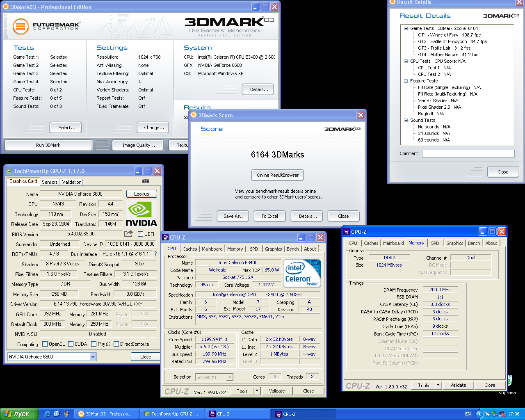The height and width of the screenshot is (420, 525).
Task: Select the Pixel Shader 2.0 result row
Action: (x=439, y=107)
